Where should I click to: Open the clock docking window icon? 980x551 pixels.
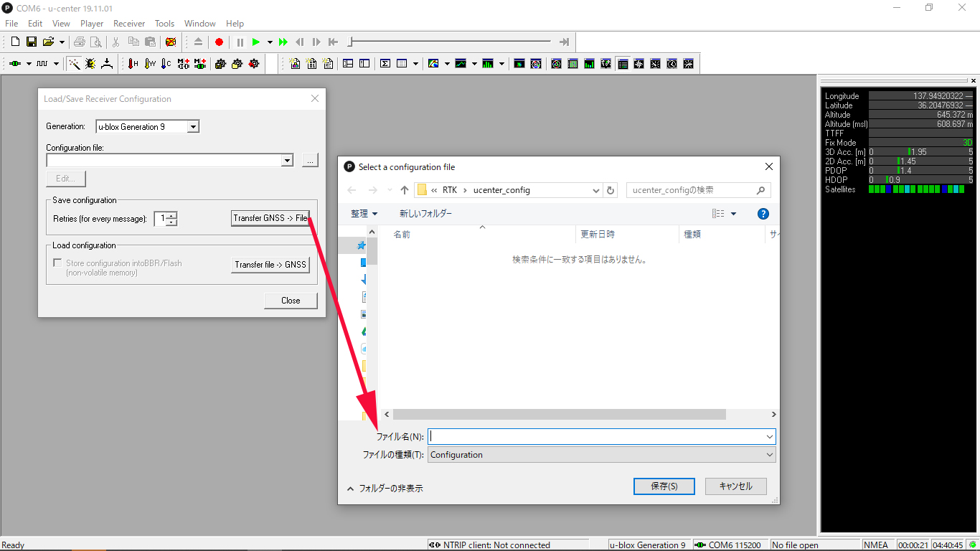click(672, 64)
